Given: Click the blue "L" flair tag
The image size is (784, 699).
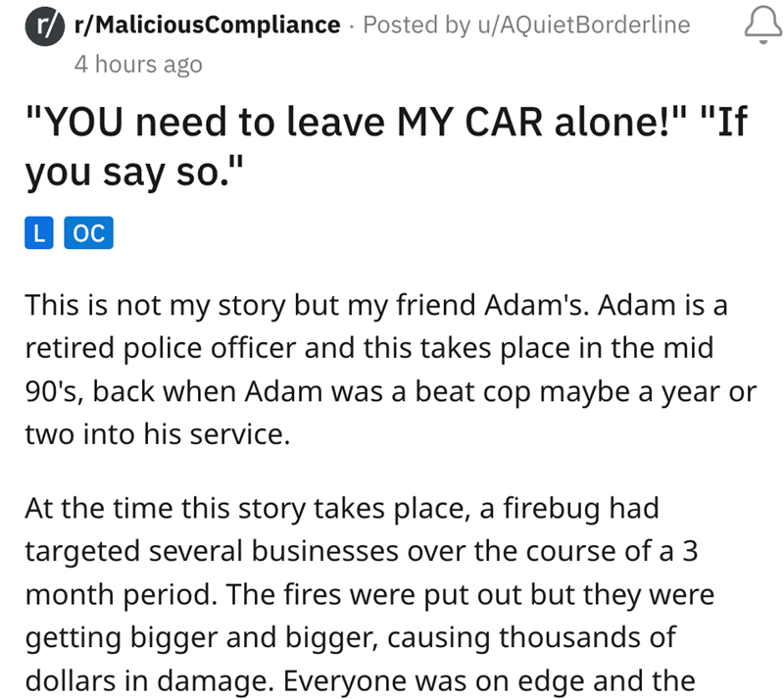Looking at the screenshot, I should 38,234.
